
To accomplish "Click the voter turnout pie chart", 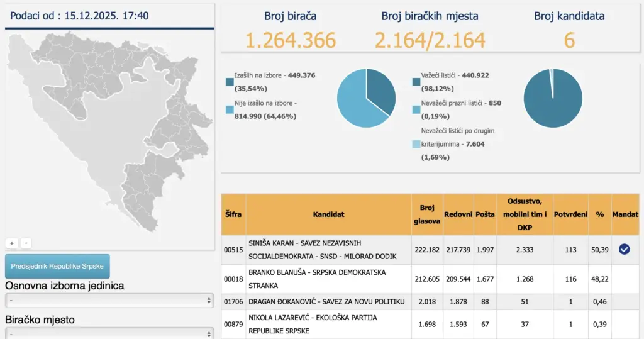I will (x=366, y=97).
